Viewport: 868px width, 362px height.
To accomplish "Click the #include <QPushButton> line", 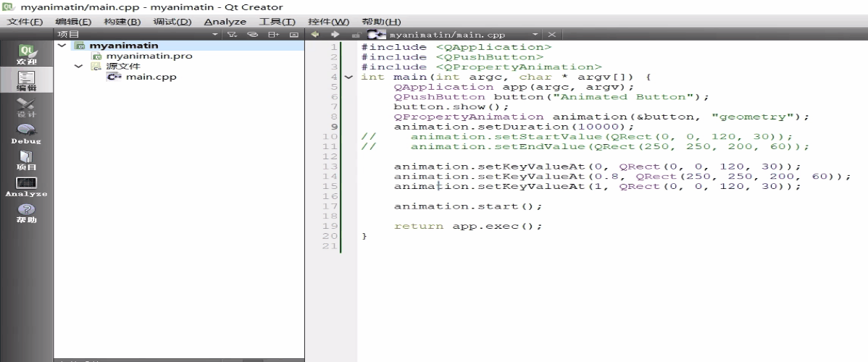I will (452, 57).
